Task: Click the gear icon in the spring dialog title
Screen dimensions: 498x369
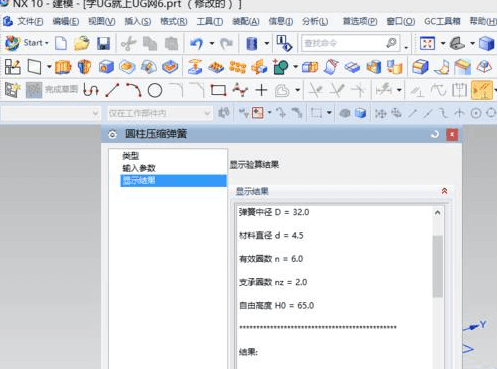Action: point(112,134)
